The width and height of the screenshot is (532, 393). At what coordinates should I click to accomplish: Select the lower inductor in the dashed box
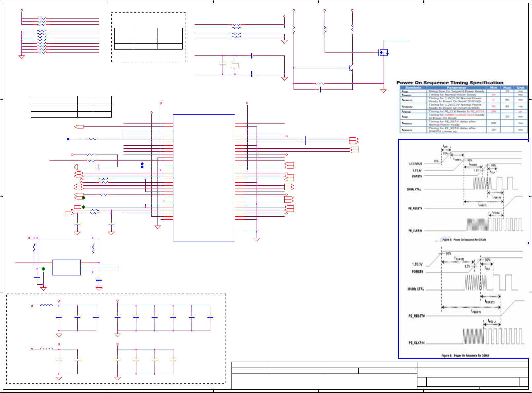coord(46,349)
